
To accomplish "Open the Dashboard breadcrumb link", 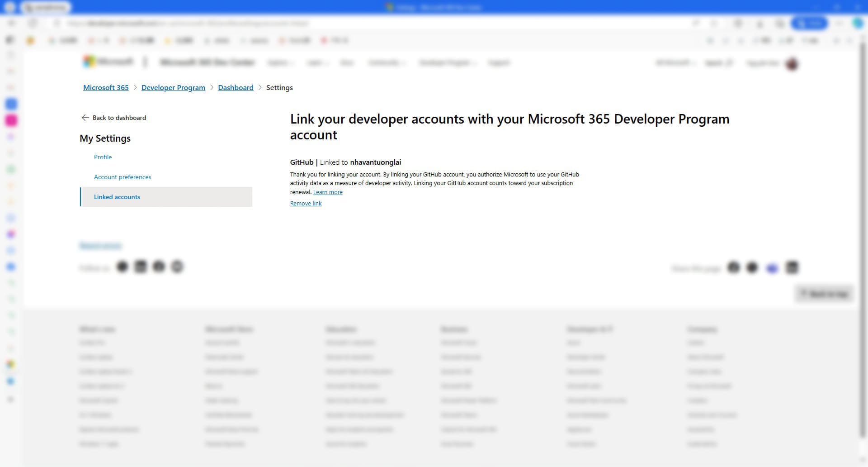I will coord(236,87).
